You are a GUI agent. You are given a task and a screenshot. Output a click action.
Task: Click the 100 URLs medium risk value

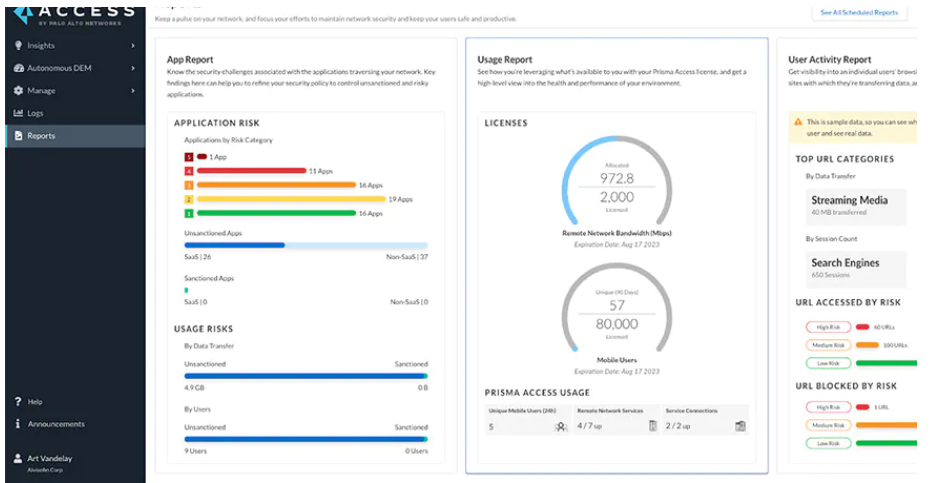pos(895,345)
